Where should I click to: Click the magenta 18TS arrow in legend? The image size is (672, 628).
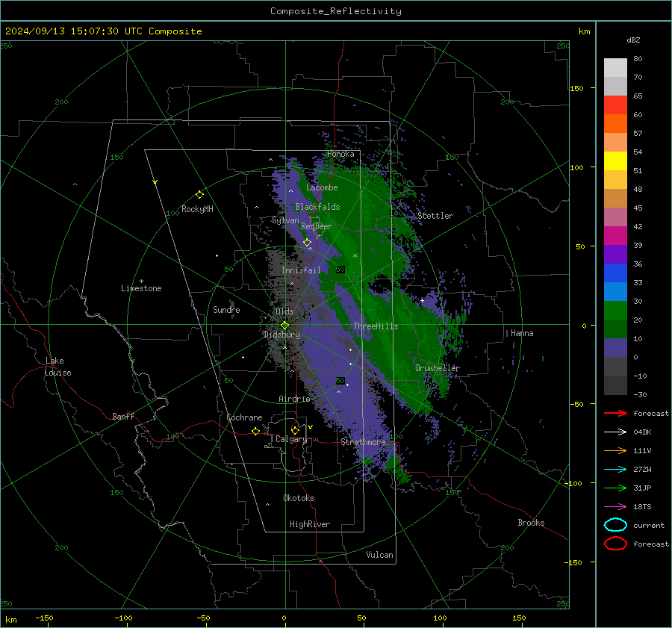pos(615,507)
